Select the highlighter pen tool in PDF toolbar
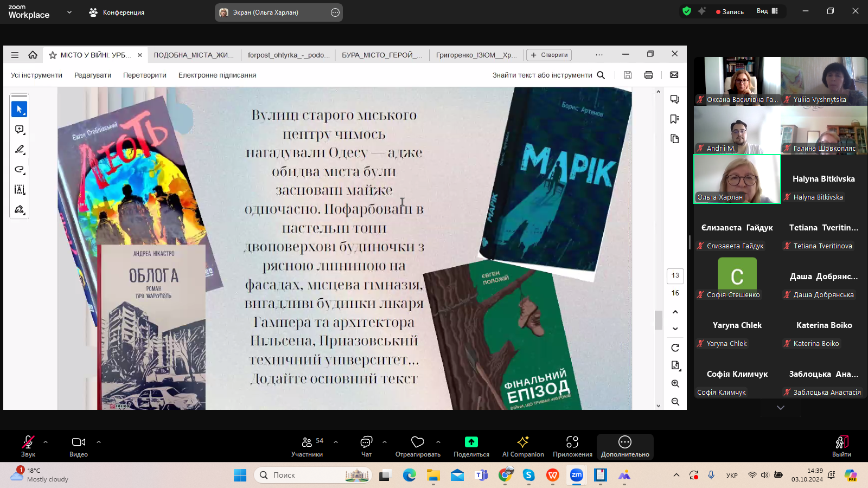Viewport: 868px width, 488px height. click(20, 150)
